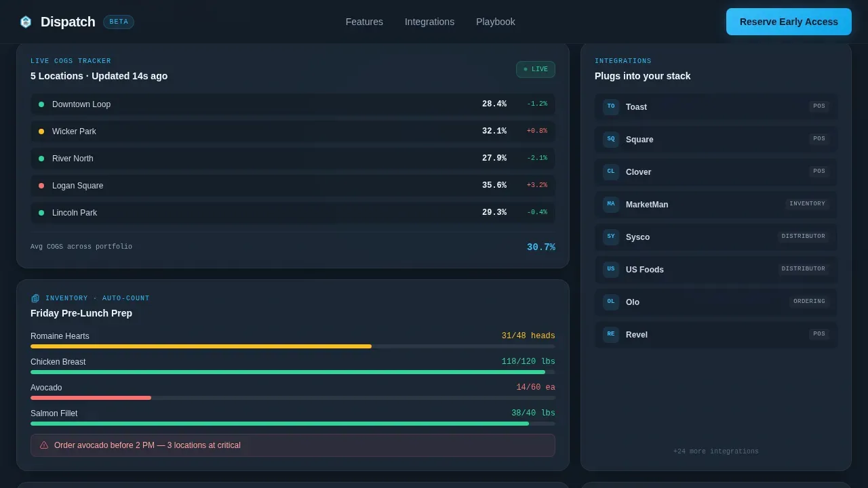The width and height of the screenshot is (868, 488).
Task: Click the 31/48 heads count
Action: point(528,336)
